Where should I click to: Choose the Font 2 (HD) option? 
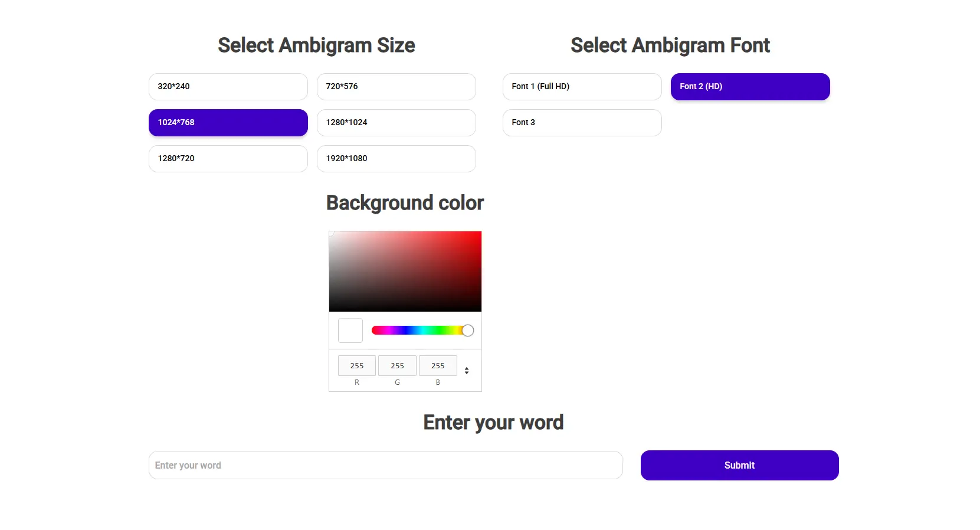click(750, 87)
